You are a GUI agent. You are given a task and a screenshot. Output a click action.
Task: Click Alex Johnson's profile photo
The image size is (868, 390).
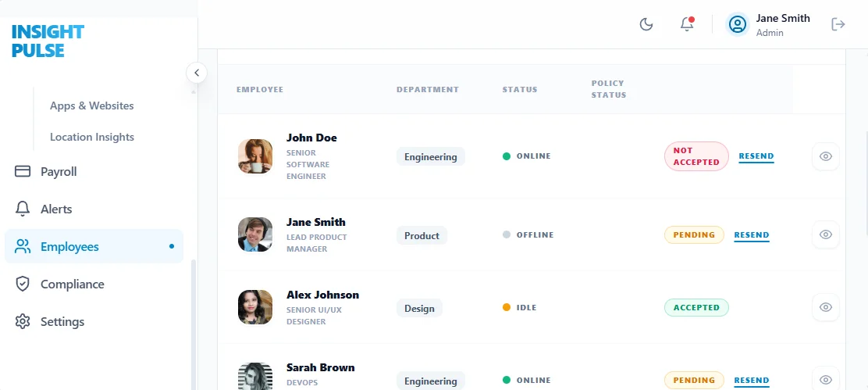pyautogui.click(x=255, y=307)
